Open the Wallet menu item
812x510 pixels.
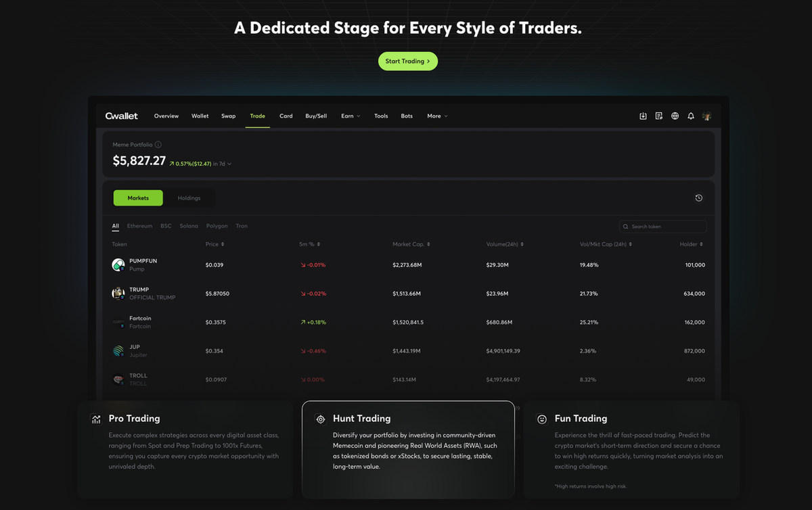point(200,116)
